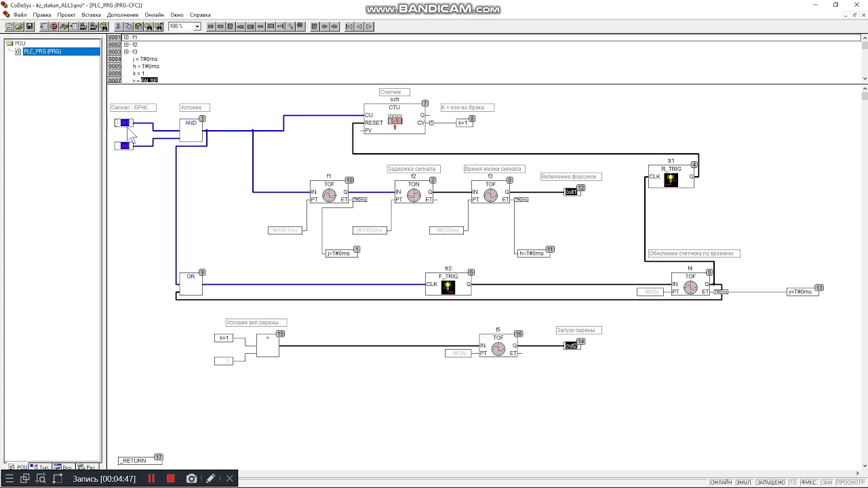Click the Bandicam find-window magnifier icon
This screenshot has height=488, width=868.
coord(41,479)
